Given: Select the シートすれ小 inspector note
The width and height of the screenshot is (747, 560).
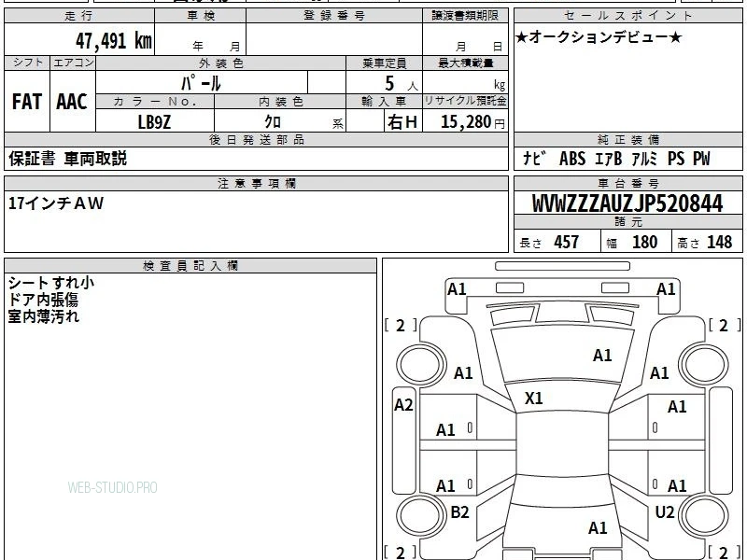Looking at the screenshot, I should 51,283.
